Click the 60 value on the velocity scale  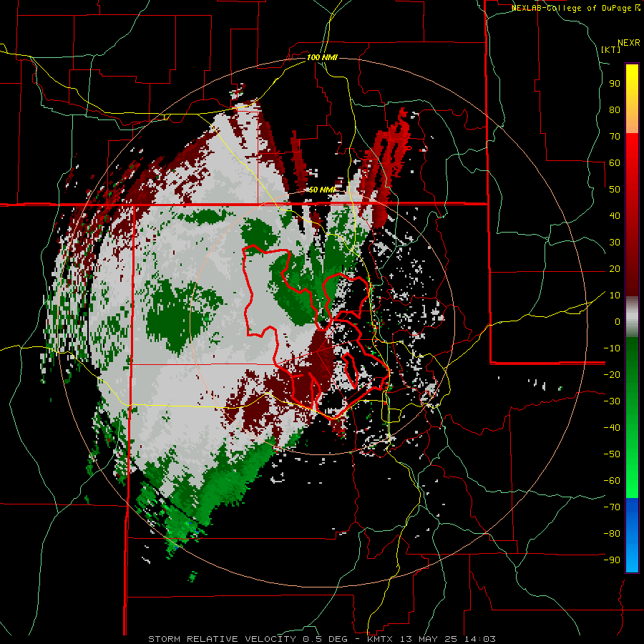click(x=615, y=163)
